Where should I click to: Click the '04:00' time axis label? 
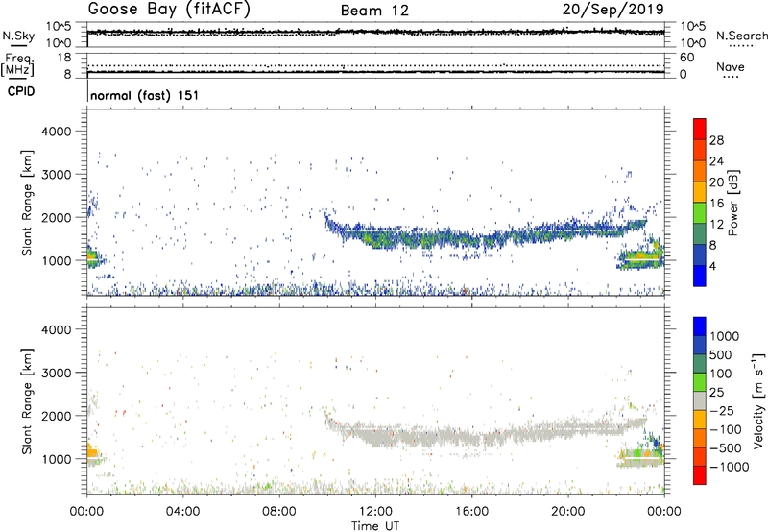point(182,512)
